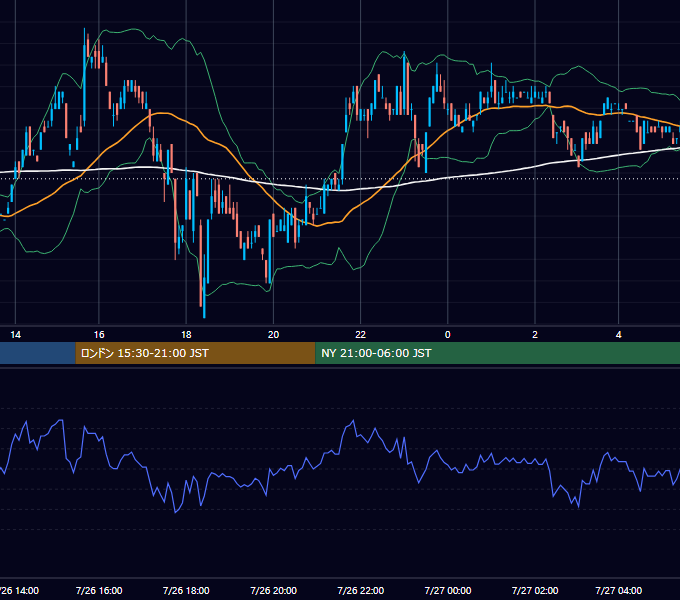Click the 20 hour label on price chart axis
This screenshot has height=600, width=680.
tap(273, 335)
